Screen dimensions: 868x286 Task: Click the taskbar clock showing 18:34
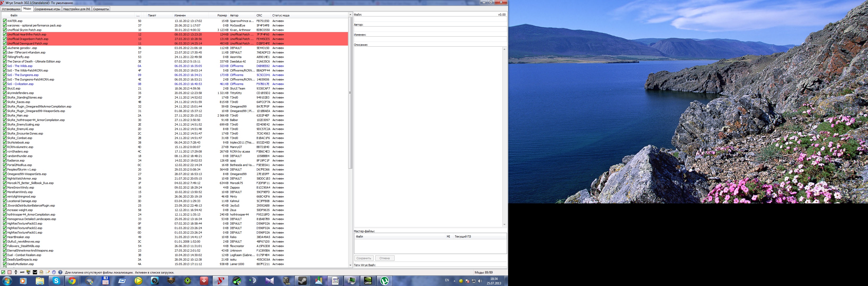tap(494, 281)
